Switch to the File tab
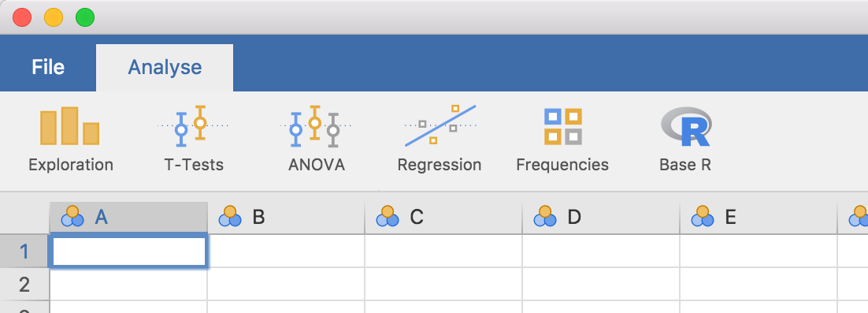This screenshot has height=313, width=868. point(48,67)
